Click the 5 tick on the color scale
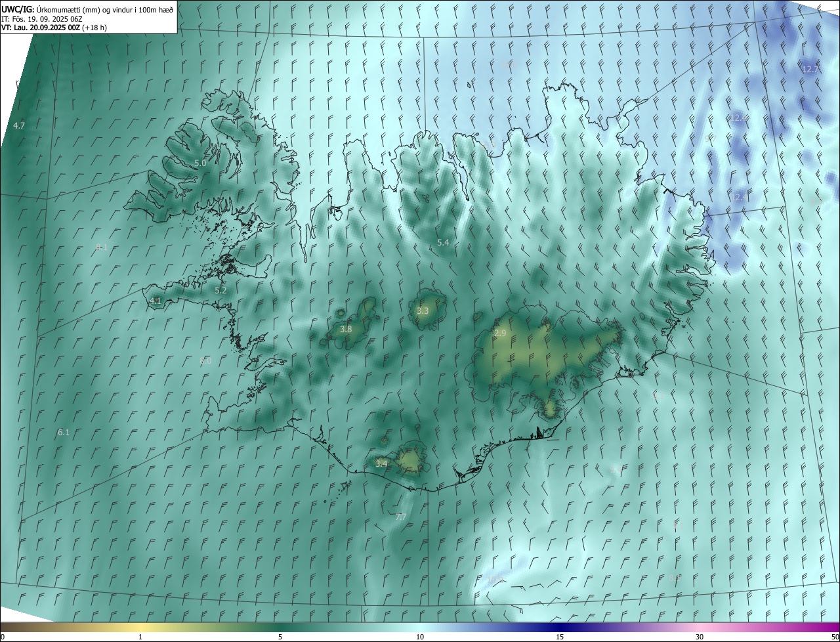Image resolution: width=840 pixels, height=642 pixels. [280, 637]
